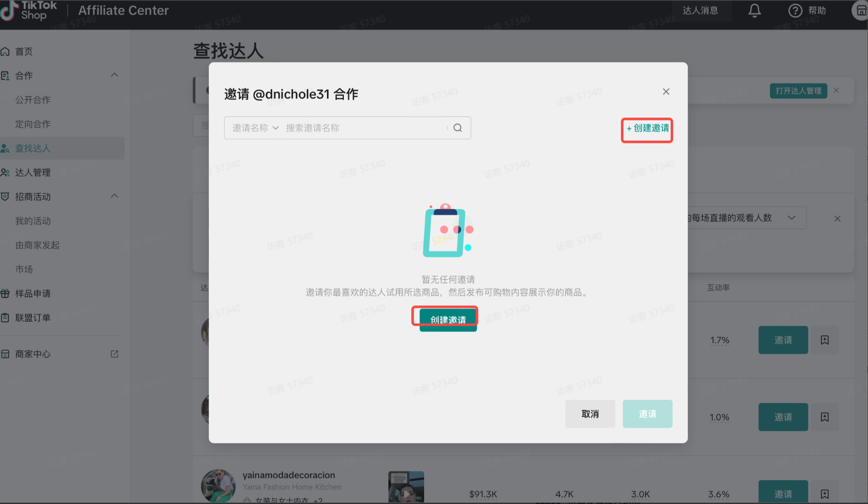Close the invite dialog with X
Screen dimensions: 868x504
point(666,92)
